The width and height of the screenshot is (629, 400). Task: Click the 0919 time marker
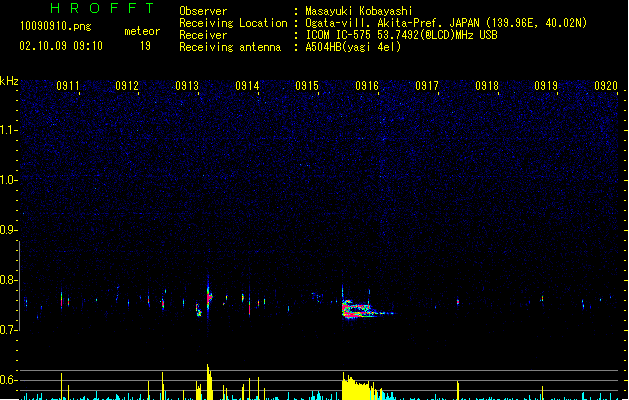pos(546,86)
